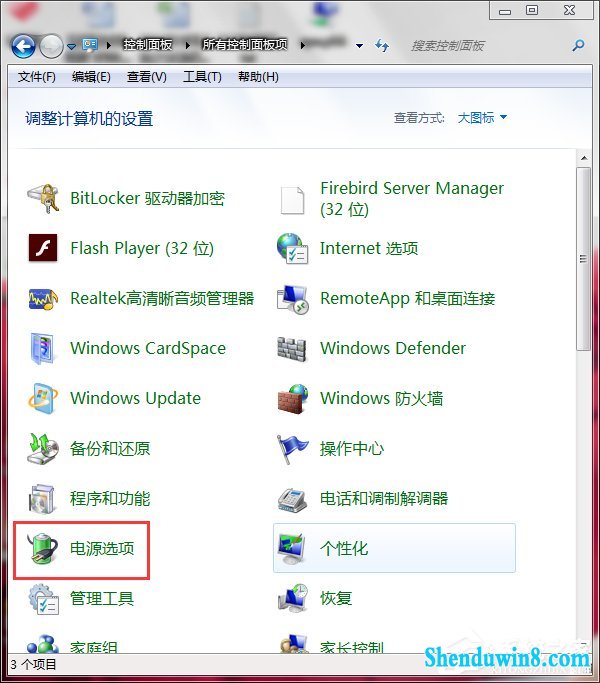
Task: Click the vertical scrollbar thumb
Action: [583, 259]
